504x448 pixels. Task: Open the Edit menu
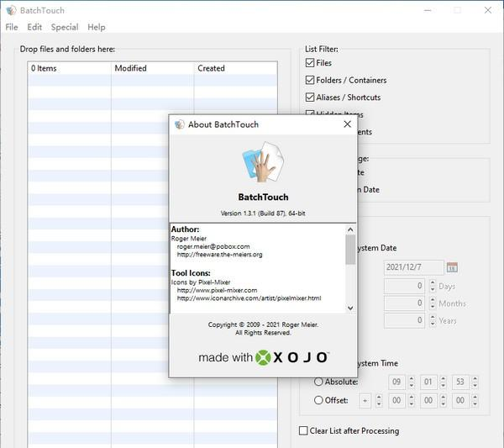(x=34, y=28)
